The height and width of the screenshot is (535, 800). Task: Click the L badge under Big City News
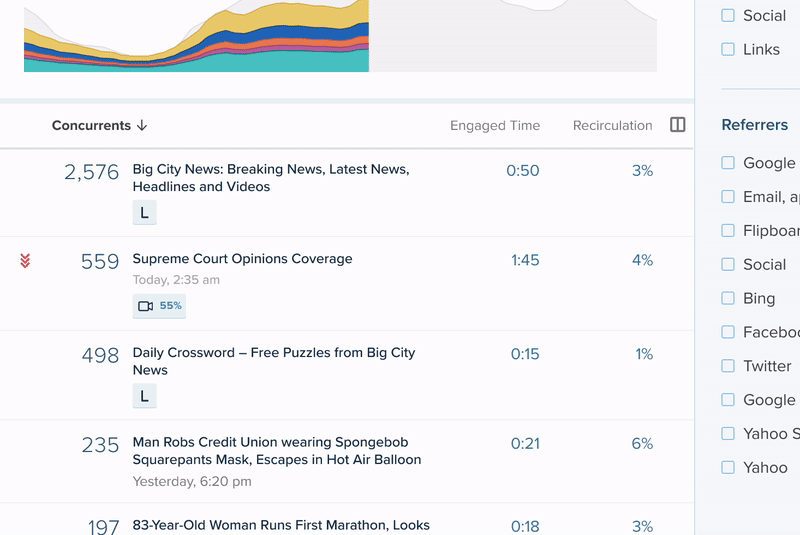[x=144, y=213]
